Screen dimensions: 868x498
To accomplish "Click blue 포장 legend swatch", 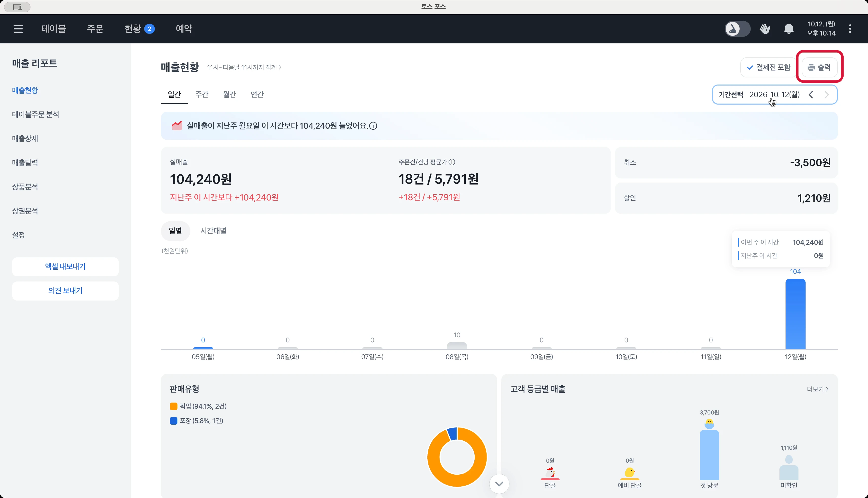I will pyautogui.click(x=173, y=421).
